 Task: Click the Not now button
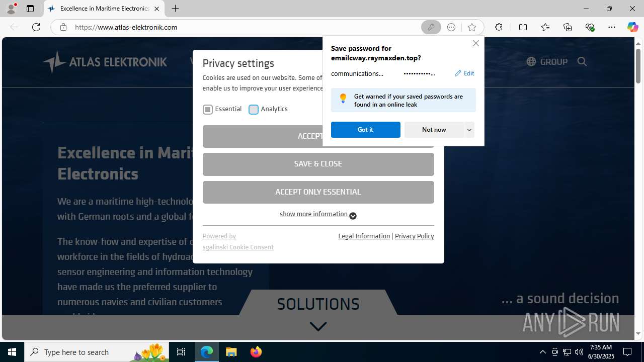pyautogui.click(x=434, y=130)
